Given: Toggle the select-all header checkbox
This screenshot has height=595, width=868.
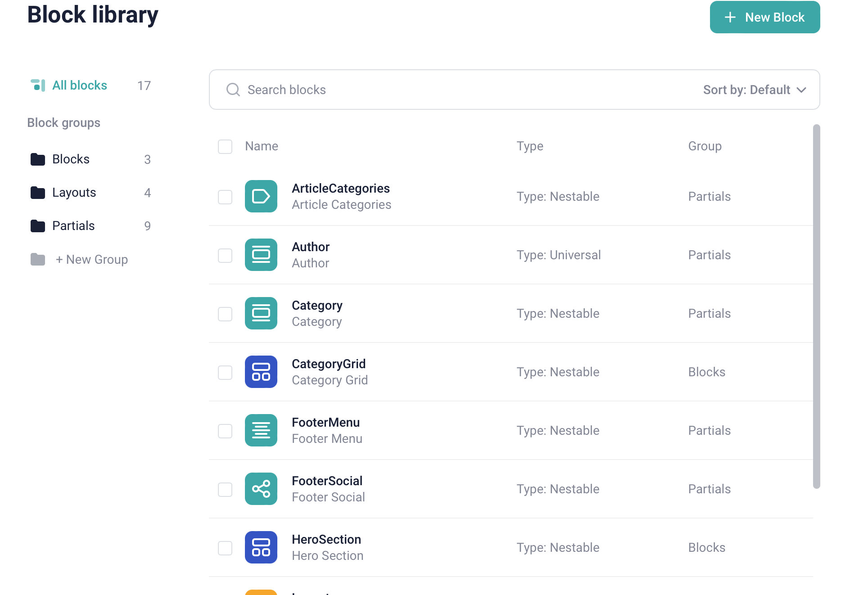Looking at the screenshot, I should [225, 147].
